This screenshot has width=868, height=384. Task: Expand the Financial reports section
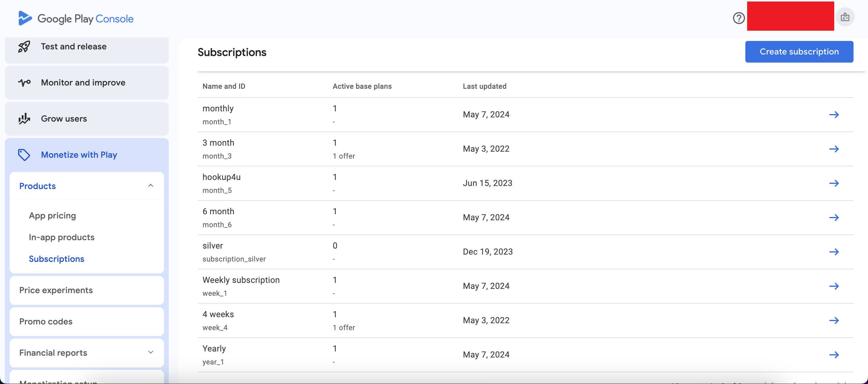click(151, 352)
